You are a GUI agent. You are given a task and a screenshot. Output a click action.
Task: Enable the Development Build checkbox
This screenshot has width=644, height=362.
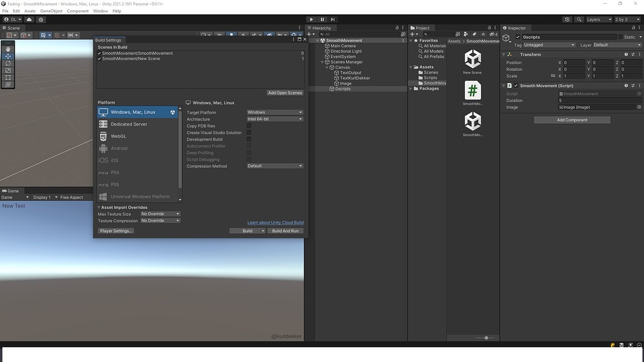250,139
